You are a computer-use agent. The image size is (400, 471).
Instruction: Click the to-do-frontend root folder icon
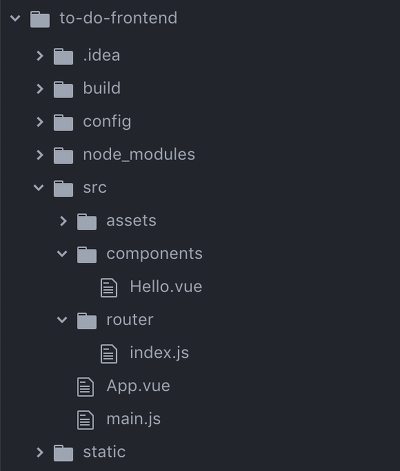click(x=40, y=19)
